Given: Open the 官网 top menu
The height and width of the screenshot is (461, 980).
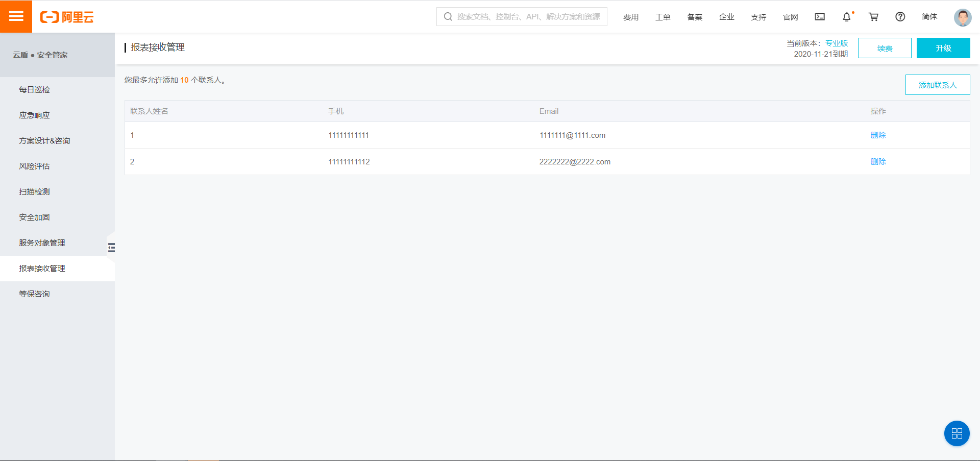Looking at the screenshot, I should point(791,17).
